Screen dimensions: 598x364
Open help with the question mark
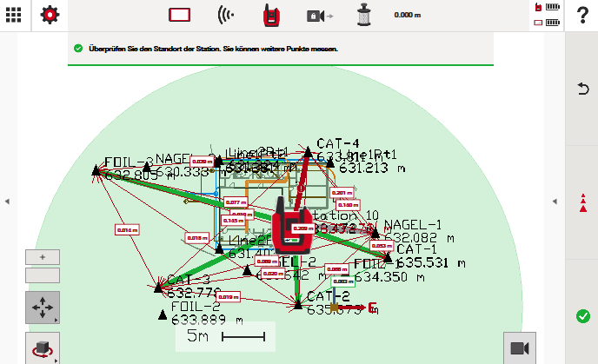tap(582, 15)
